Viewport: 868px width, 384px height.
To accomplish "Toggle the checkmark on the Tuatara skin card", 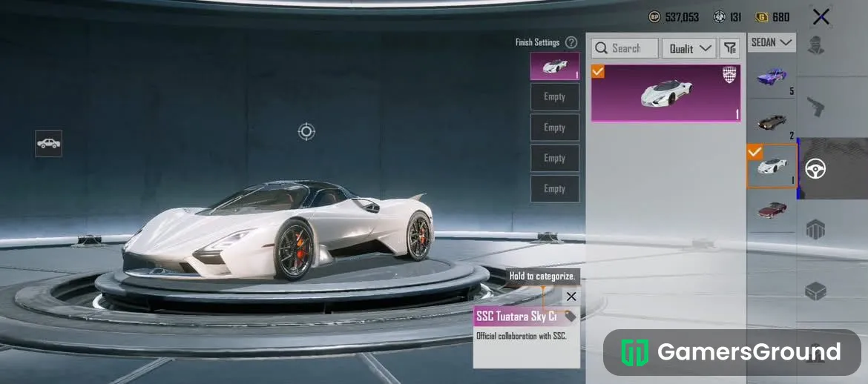I will (x=598, y=71).
